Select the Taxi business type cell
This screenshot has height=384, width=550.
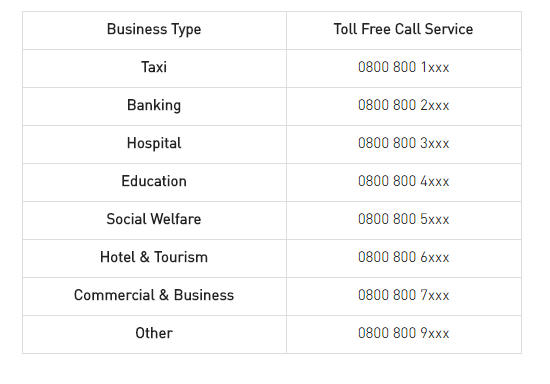click(154, 67)
